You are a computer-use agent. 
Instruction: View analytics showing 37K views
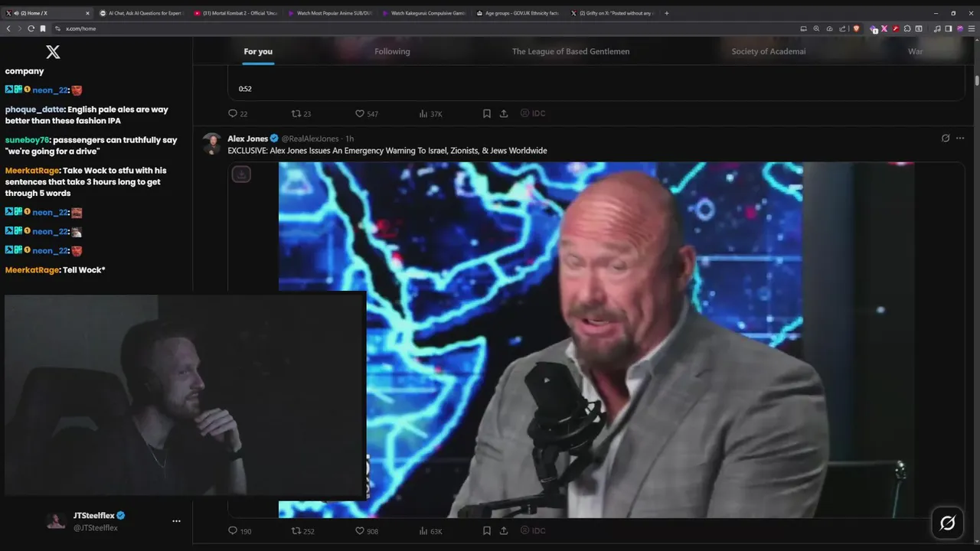pos(430,113)
